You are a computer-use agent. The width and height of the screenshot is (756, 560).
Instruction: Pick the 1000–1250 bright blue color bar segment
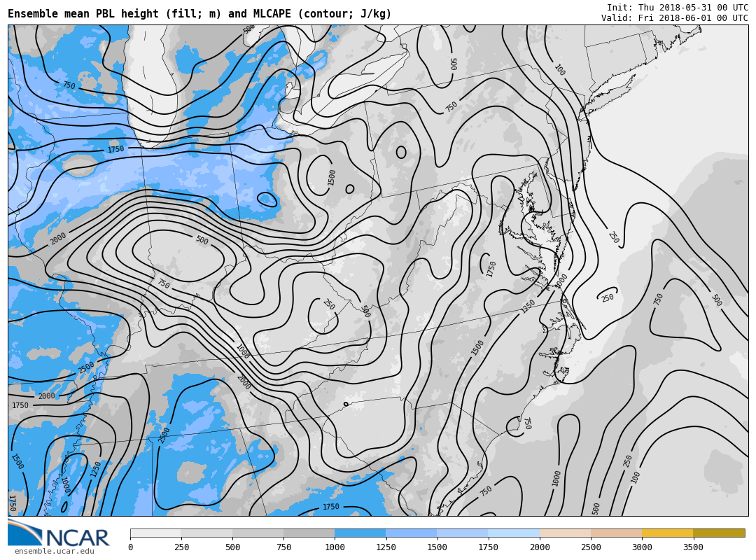360,533
